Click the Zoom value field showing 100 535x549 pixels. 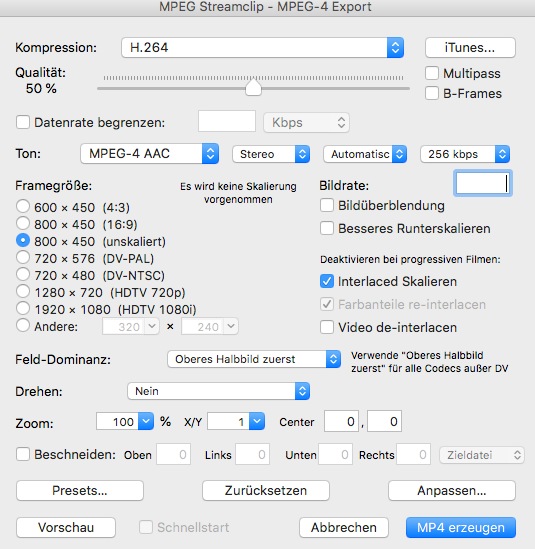point(118,421)
